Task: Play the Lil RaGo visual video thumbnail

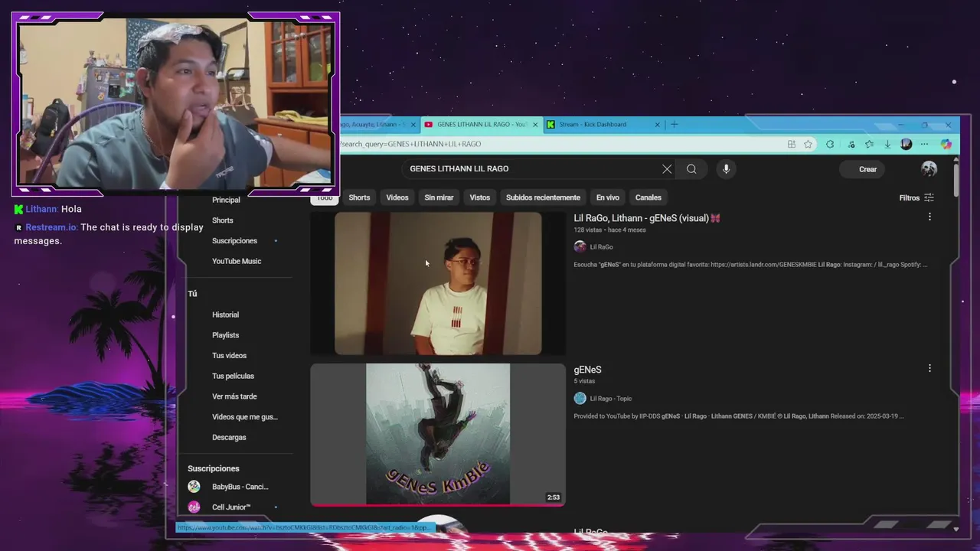Action: point(438,283)
